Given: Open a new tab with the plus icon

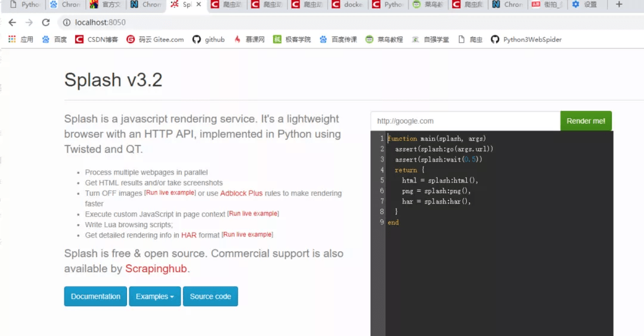Looking at the screenshot, I should (619, 5).
